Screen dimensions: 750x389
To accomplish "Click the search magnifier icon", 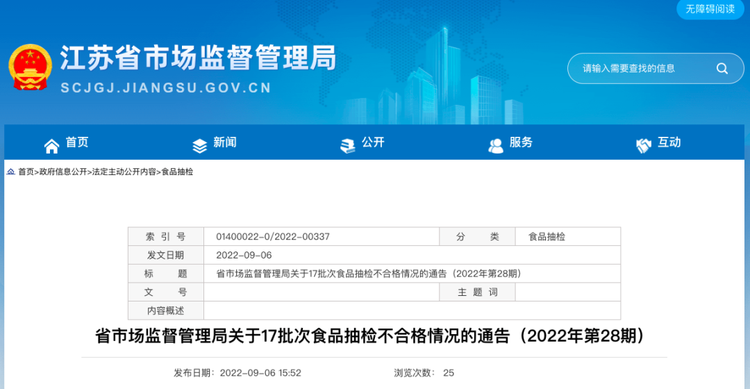I will (x=722, y=69).
